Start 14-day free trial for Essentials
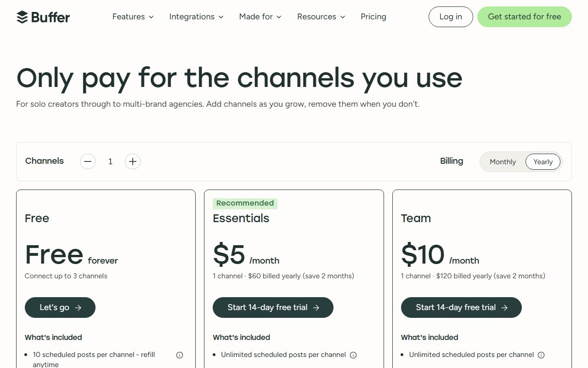Image resolution: width=588 pixels, height=368 pixels. click(273, 307)
